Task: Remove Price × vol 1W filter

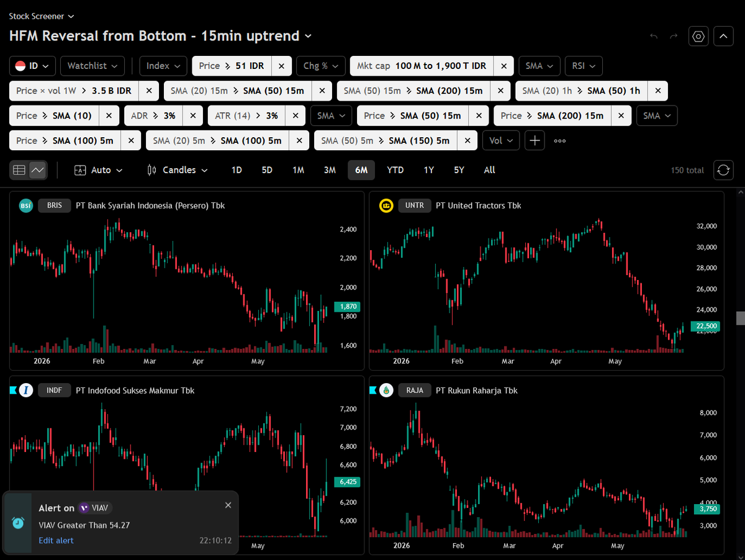Action: (149, 91)
